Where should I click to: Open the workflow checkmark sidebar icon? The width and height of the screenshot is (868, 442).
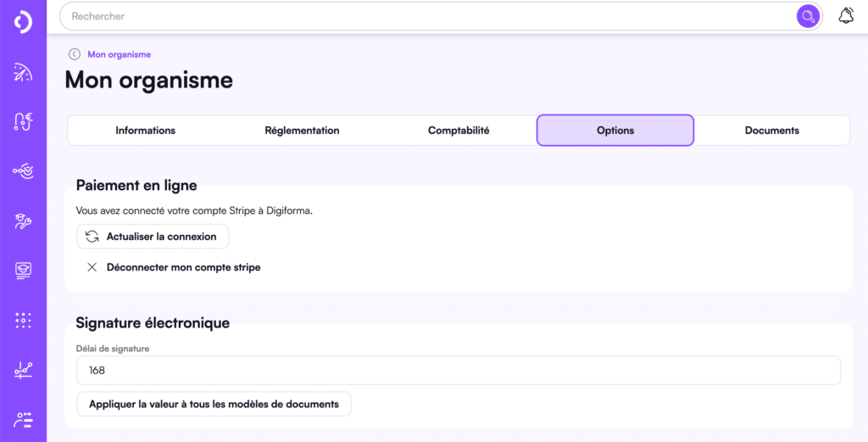click(23, 171)
